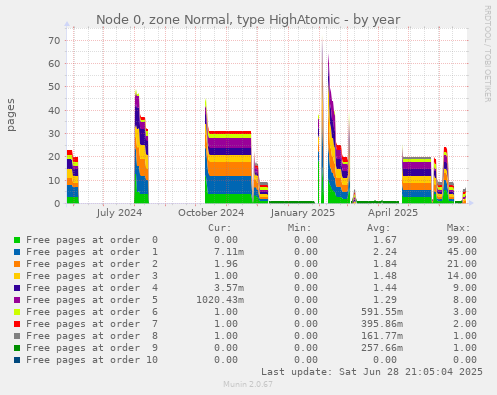The width and height of the screenshot is (497, 395).
Task: Click the orange order 2 legend swatch
Action: pos(17,264)
